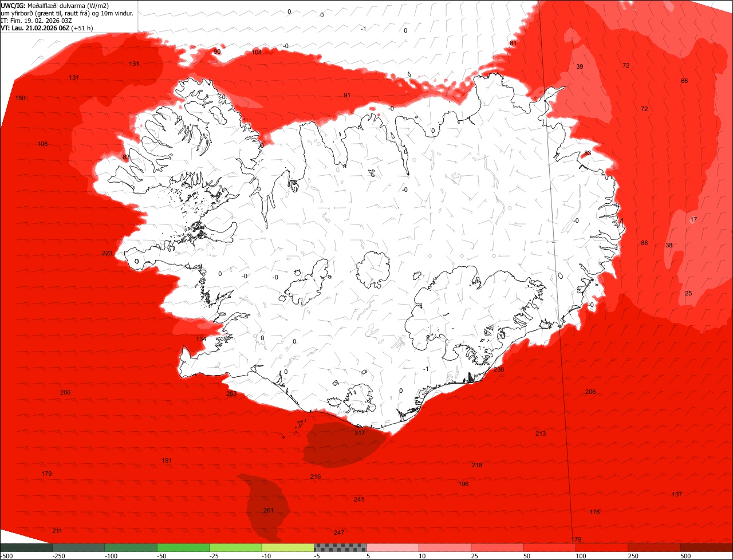Click the 66 flux value
Viewport: 733px width, 560px height.
coord(684,81)
